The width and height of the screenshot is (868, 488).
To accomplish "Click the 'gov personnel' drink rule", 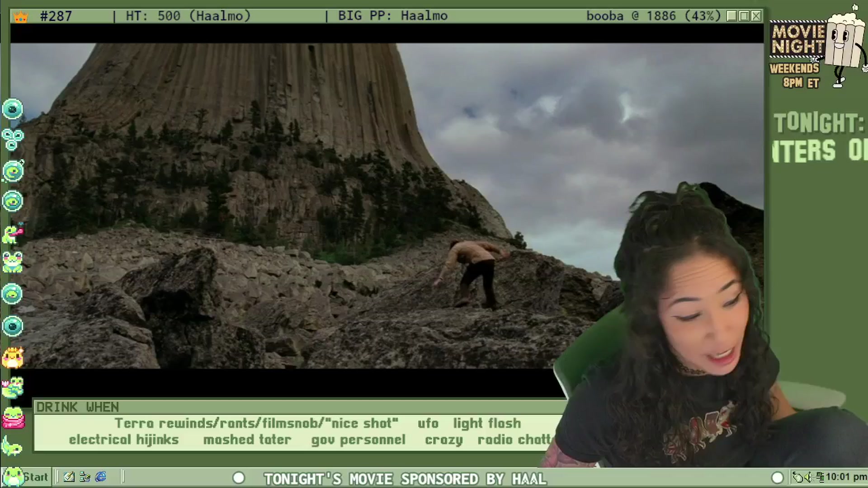I will tap(358, 440).
